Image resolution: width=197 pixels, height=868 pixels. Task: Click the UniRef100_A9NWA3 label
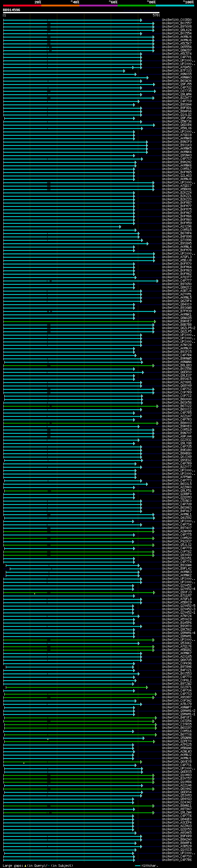point(177,78)
